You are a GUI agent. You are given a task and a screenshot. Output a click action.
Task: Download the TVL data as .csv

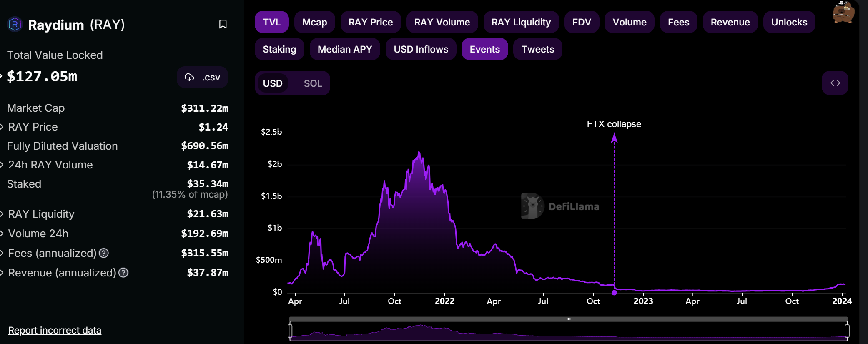(202, 77)
